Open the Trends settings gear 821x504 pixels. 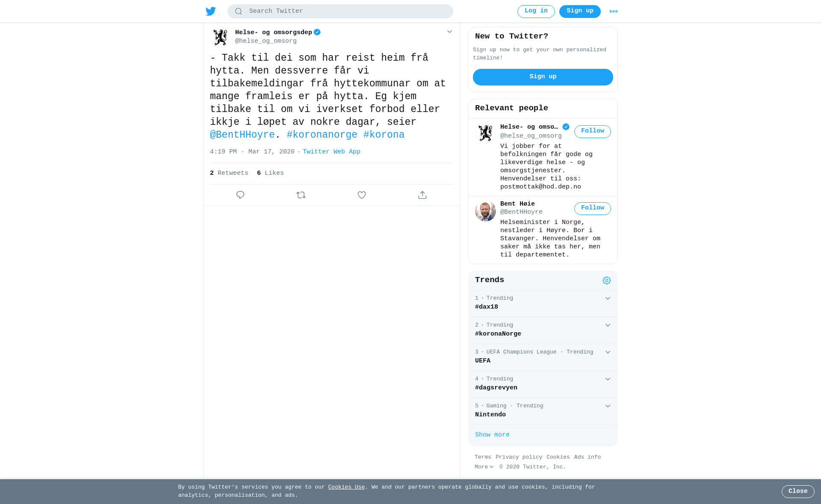tap(607, 280)
